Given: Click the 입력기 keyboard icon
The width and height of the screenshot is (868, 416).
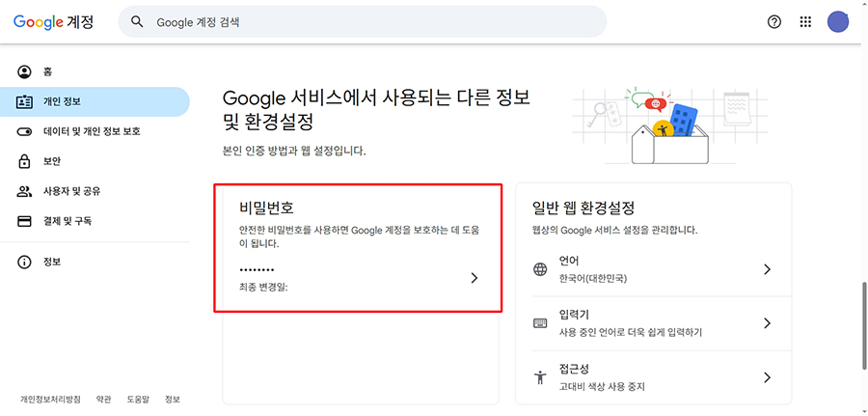Looking at the screenshot, I should [x=540, y=323].
